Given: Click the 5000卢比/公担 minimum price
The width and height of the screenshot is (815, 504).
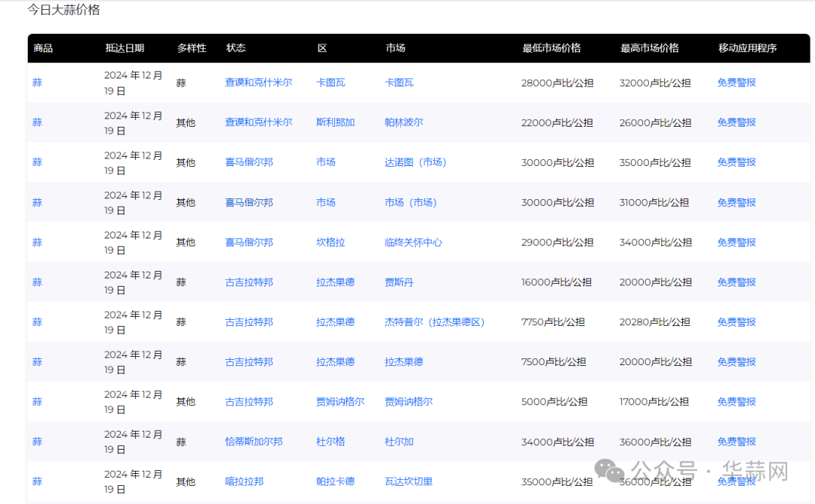Looking at the screenshot, I should (x=554, y=401).
